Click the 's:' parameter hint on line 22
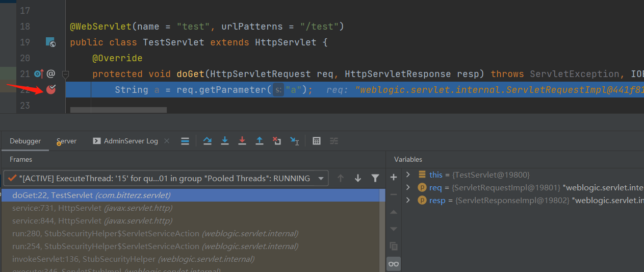 coord(278,90)
